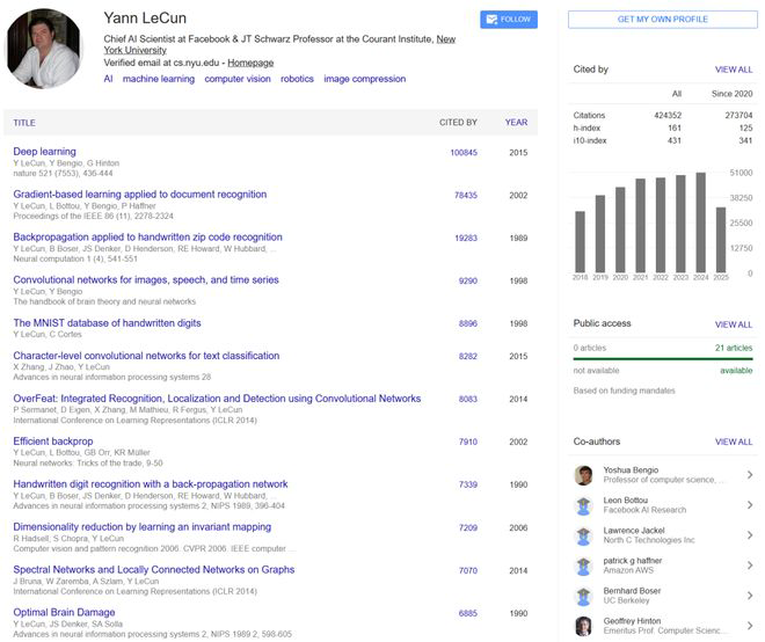The height and width of the screenshot is (642, 765).
Task: Click Yoshua Bengio's avatar photo
Action: click(x=584, y=475)
